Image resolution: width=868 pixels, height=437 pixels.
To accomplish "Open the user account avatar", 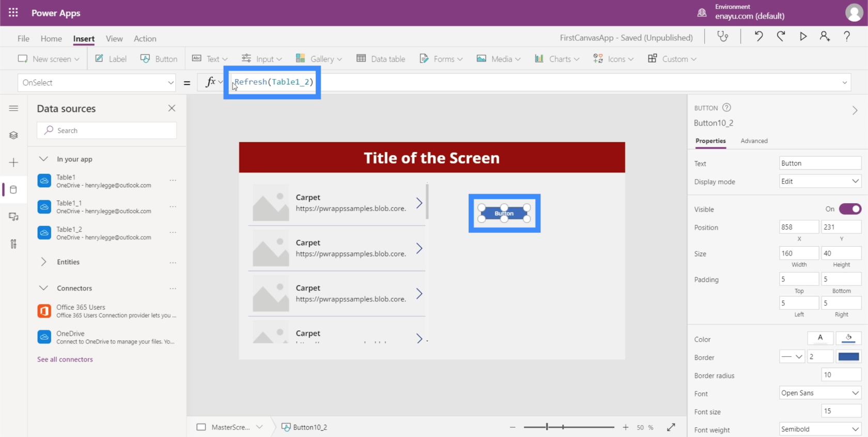I will (x=854, y=13).
